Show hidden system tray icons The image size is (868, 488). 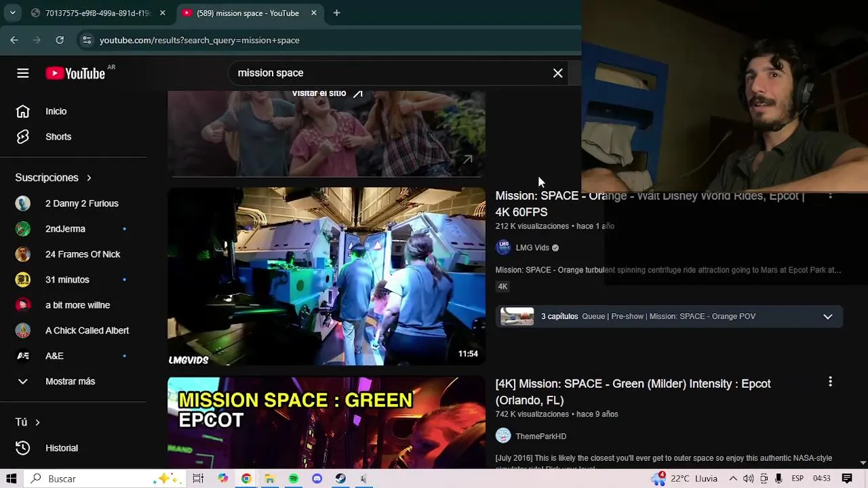(733, 479)
